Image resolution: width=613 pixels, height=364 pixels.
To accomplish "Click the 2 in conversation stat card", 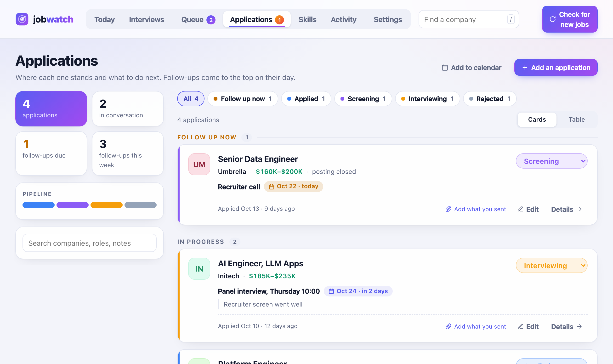I will point(128,109).
